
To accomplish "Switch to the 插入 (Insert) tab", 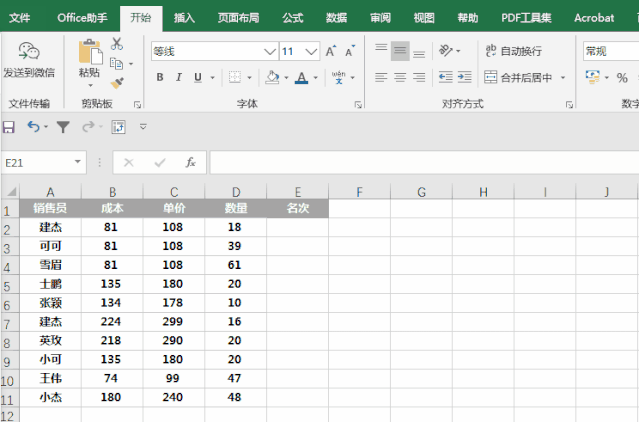I will [x=184, y=17].
